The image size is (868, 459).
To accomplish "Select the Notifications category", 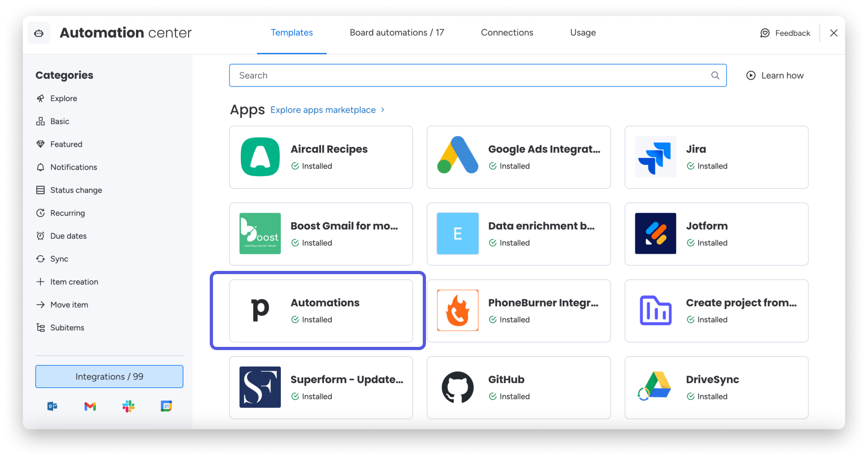I will (66, 167).
